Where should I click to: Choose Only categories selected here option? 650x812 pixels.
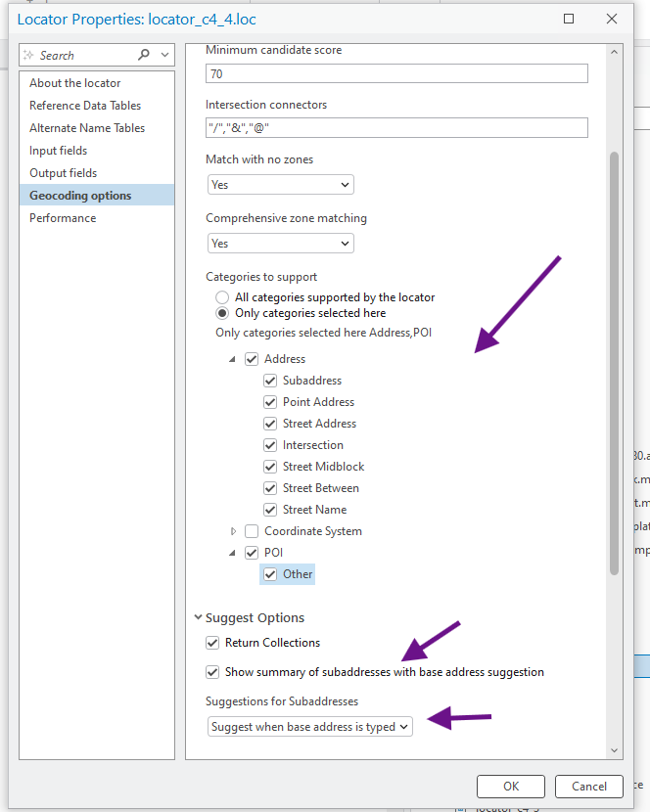(x=222, y=313)
